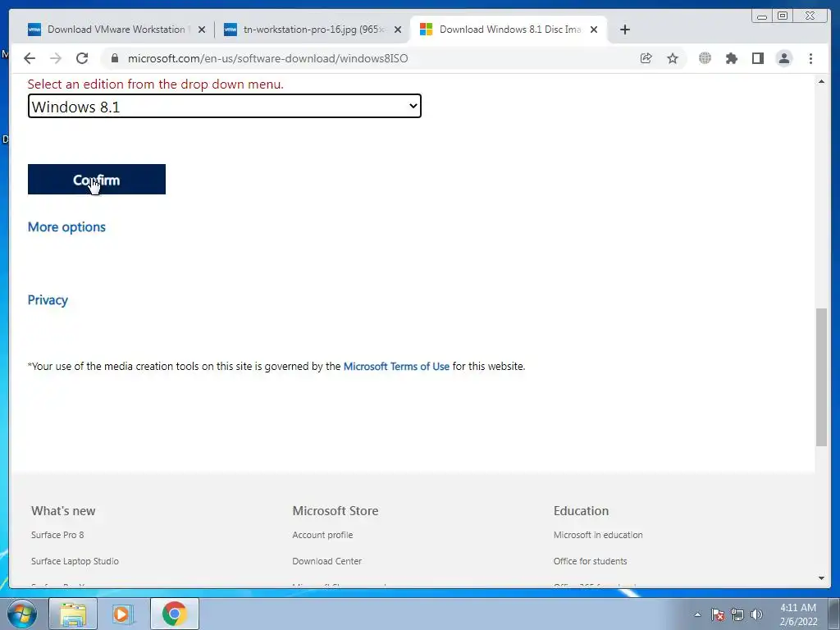This screenshot has height=630, width=840.
Task: Click the page scrollbar thumb
Action: 821,377
